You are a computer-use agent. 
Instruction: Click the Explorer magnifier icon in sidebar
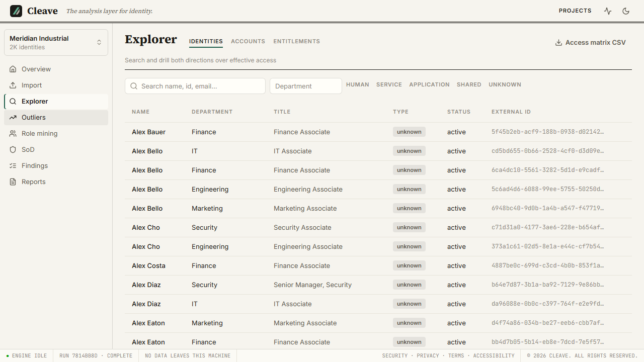(13, 101)
